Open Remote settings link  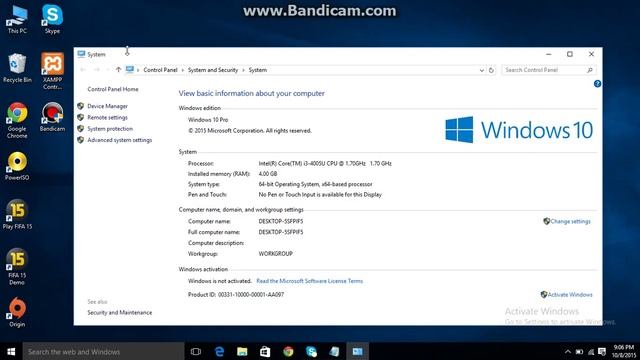coord(107,118)
